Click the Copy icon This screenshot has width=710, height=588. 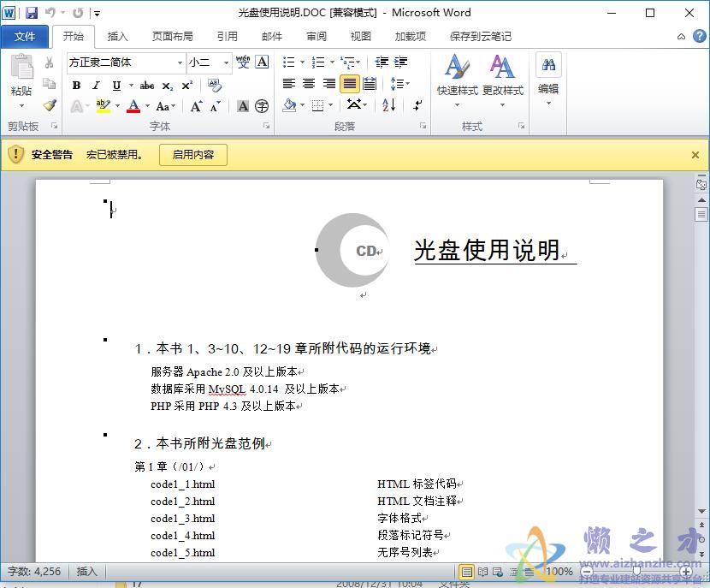click(50, 84)
